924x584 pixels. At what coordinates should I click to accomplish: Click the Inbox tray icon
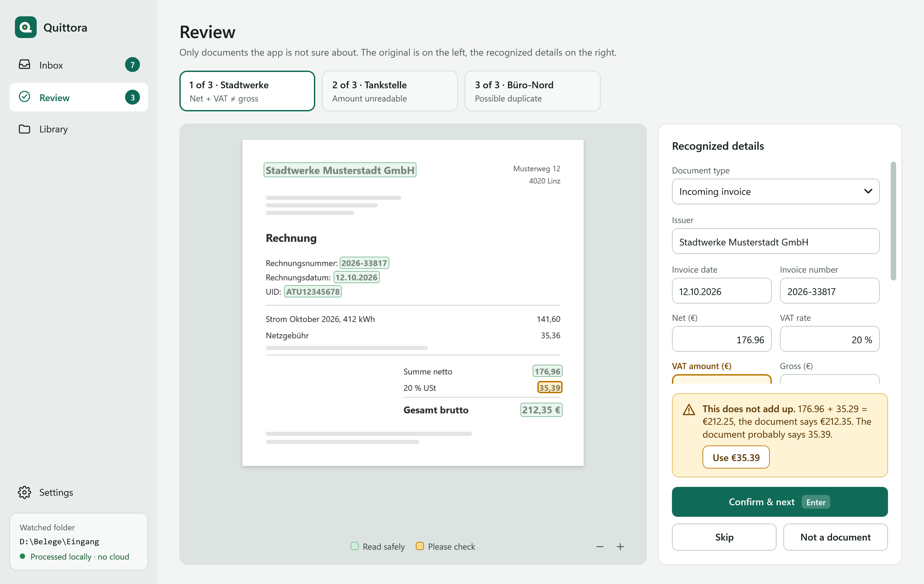click(24, 65)
